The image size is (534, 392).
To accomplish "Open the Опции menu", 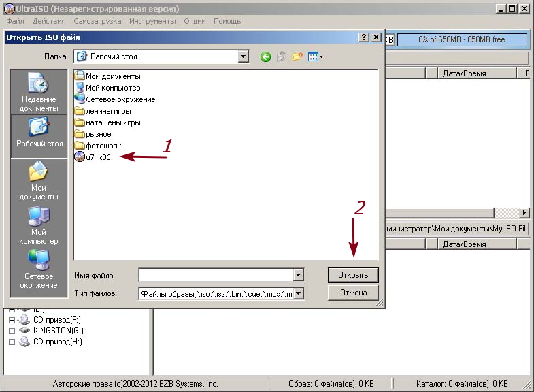I will [195, 21].
